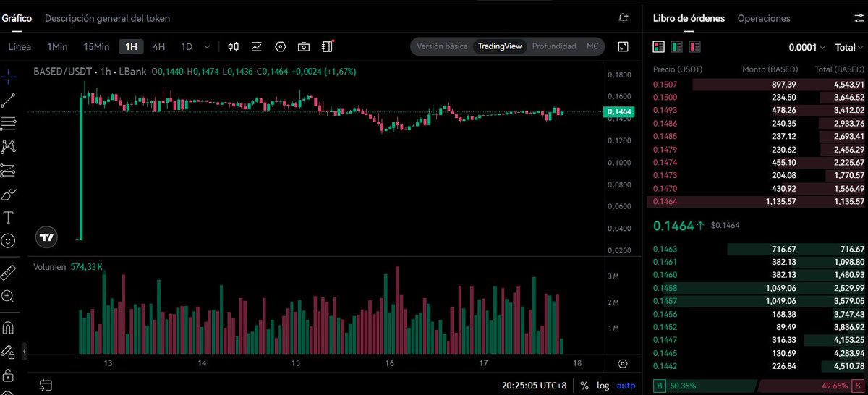Select the 1H timeframe
This screenshot has height=395, width=868.
pyautogui.click(x=131, y=46)
